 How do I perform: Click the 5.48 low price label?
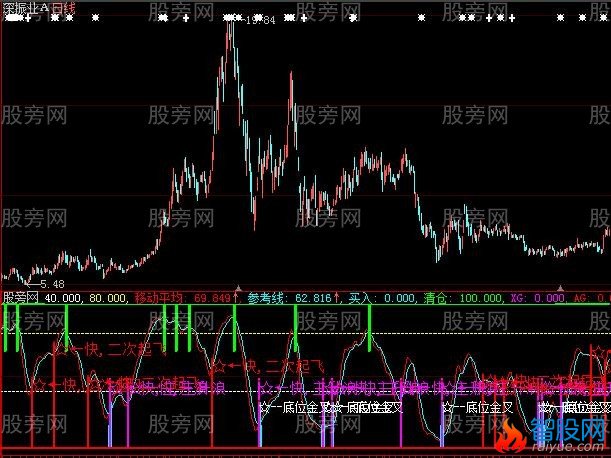pyautogui.click(x=53, y=284)
